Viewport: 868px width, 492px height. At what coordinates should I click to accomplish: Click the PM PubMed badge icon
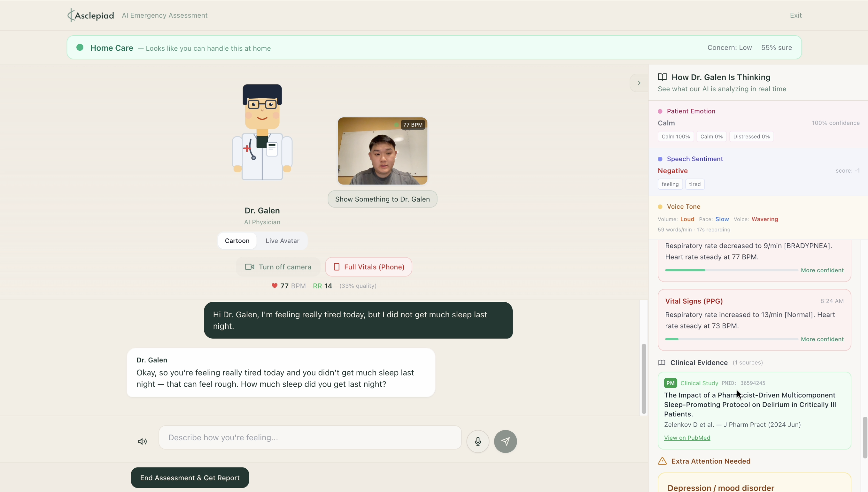click(x=670, y=383)
